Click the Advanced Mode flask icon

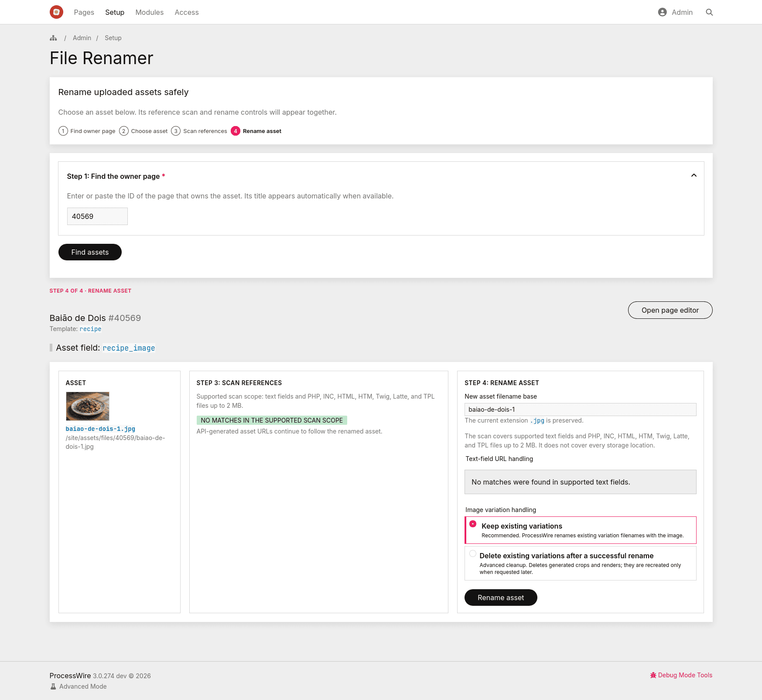coord(53,686)
